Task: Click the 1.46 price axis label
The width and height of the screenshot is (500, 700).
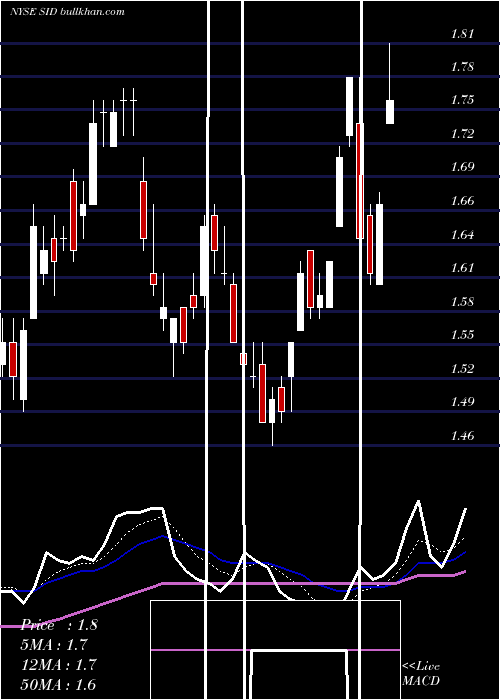Action: point(462,435)
